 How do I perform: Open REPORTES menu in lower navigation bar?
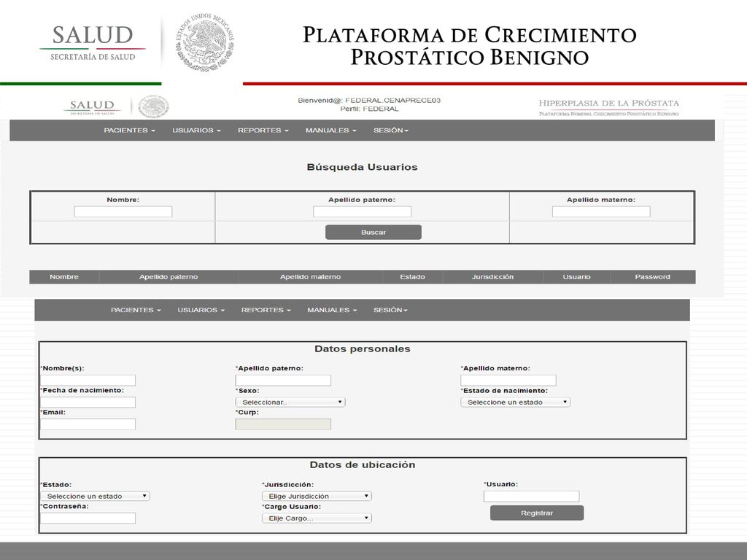(x=266, y=310)
